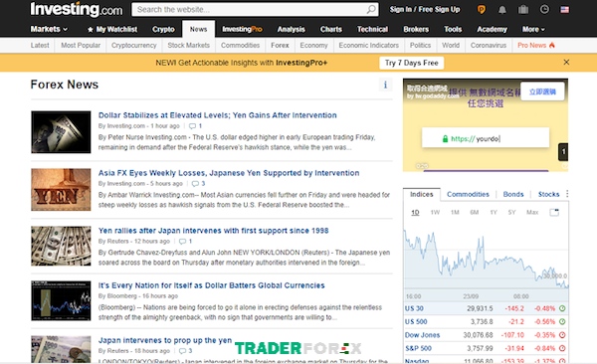
Task: Select the Commodities news subtab
Action: 240,46
